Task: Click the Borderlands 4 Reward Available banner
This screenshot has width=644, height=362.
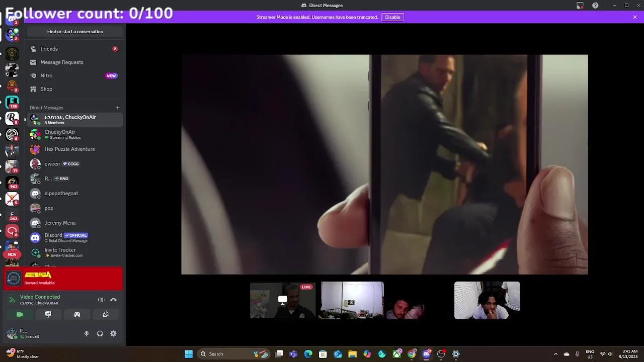Action: [63, 279]
